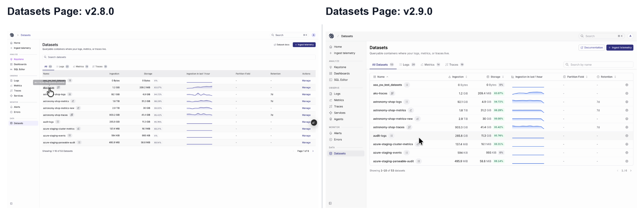This screenshot has height=215, width=644.
Task: Click Manage link for astronomy-shop-metrics in v2.8.0
Action: [x=306, y=101]
